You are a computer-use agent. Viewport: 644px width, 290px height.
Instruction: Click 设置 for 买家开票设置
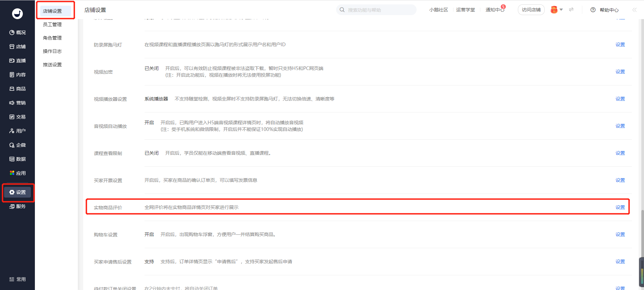pyautogui.click(x=620, y=180)
